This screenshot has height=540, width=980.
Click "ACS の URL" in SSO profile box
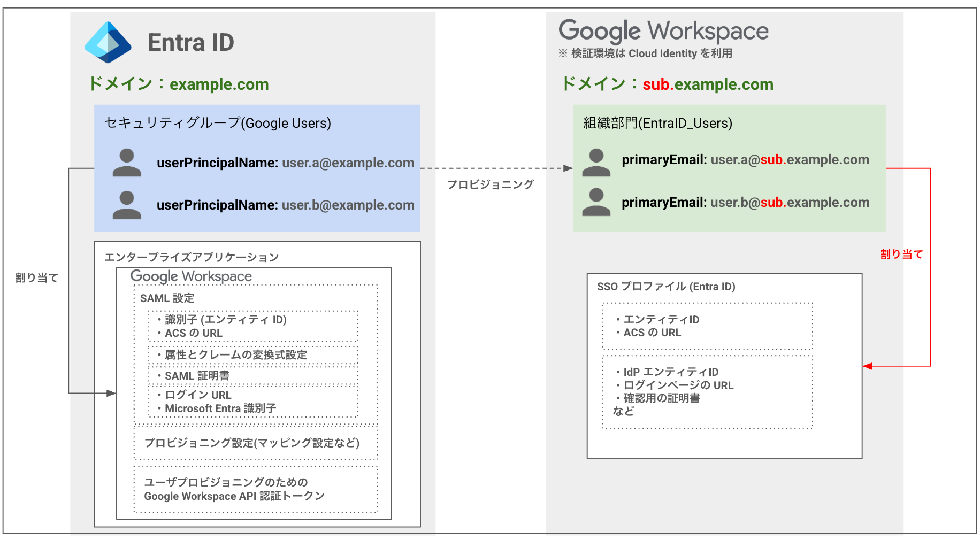652,333
